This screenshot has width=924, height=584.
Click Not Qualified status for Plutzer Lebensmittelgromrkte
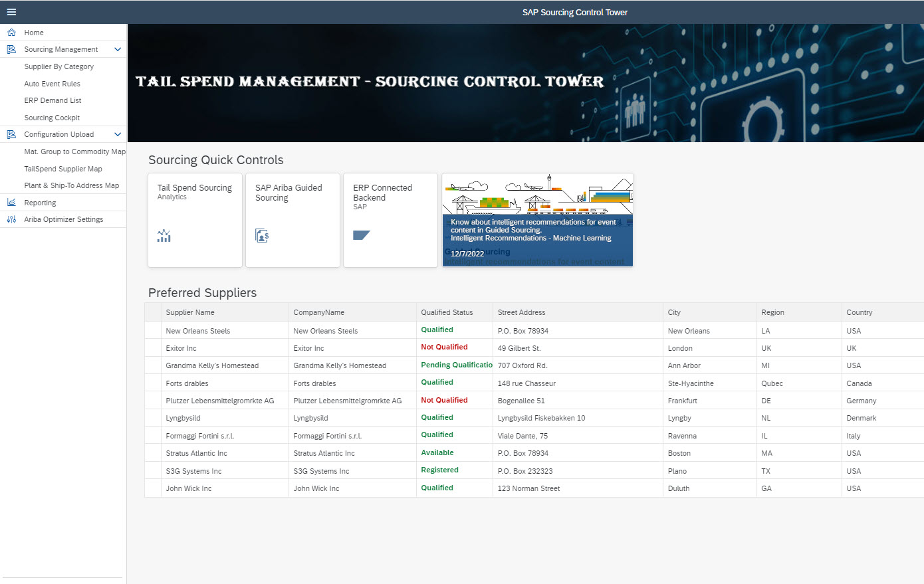point(444,400)
